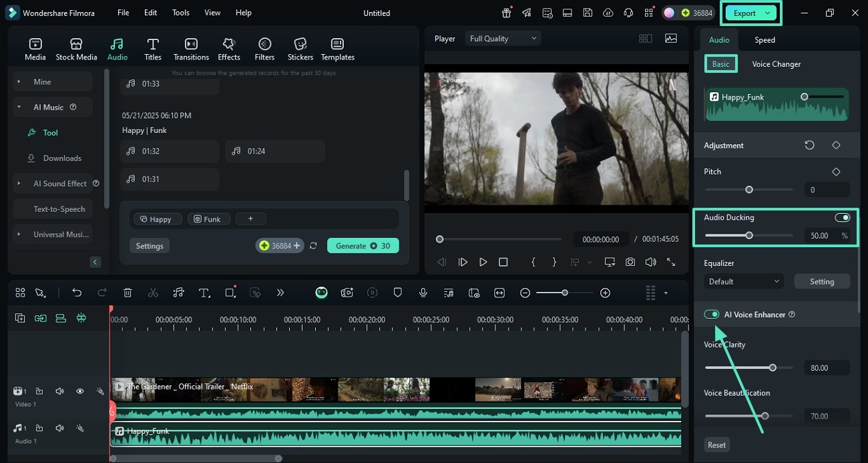Click the save project disk icon
868x463 pixels.
588,13
